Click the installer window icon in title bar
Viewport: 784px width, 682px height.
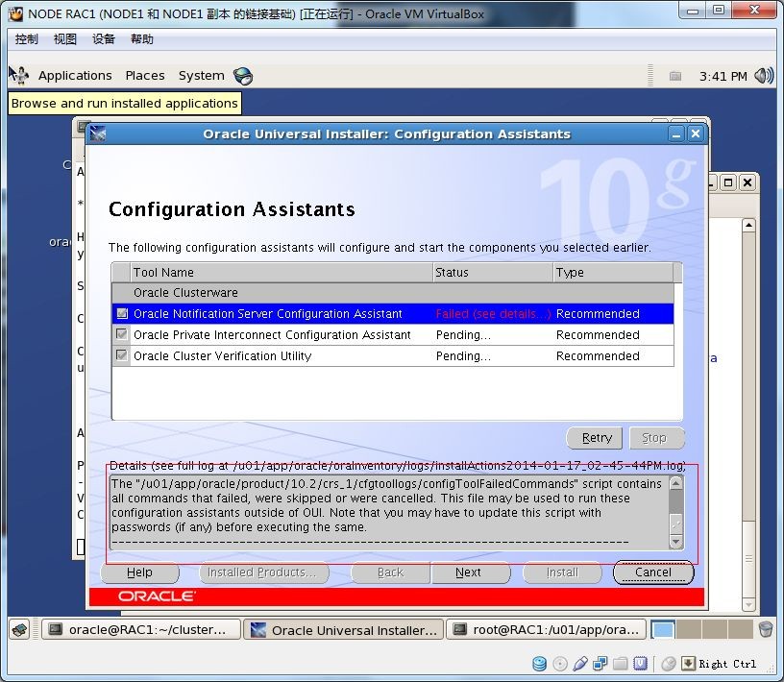[x=98, y=134]
